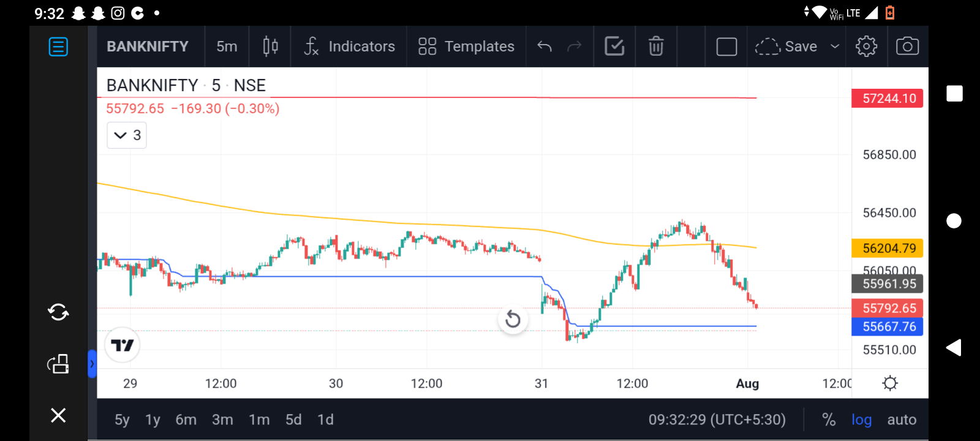Click the TradingView logo
Viewport: 980px width, 441px height.
pos(123,345)
